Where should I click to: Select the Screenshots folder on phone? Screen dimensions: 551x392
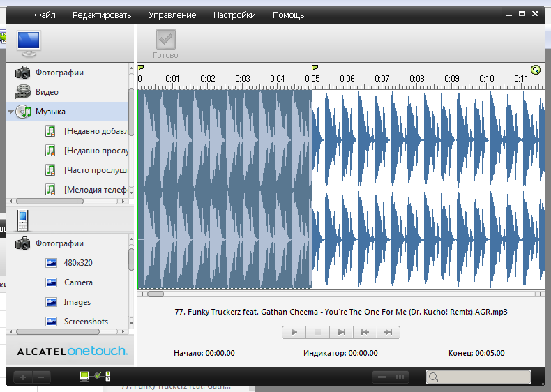coord(86,322)
